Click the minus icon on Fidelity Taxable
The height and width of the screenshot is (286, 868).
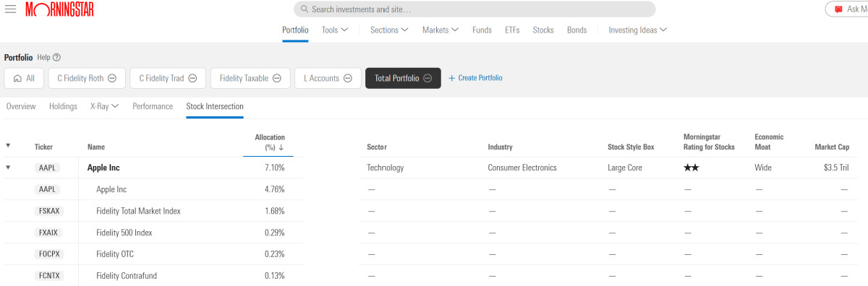click(277, 78)
